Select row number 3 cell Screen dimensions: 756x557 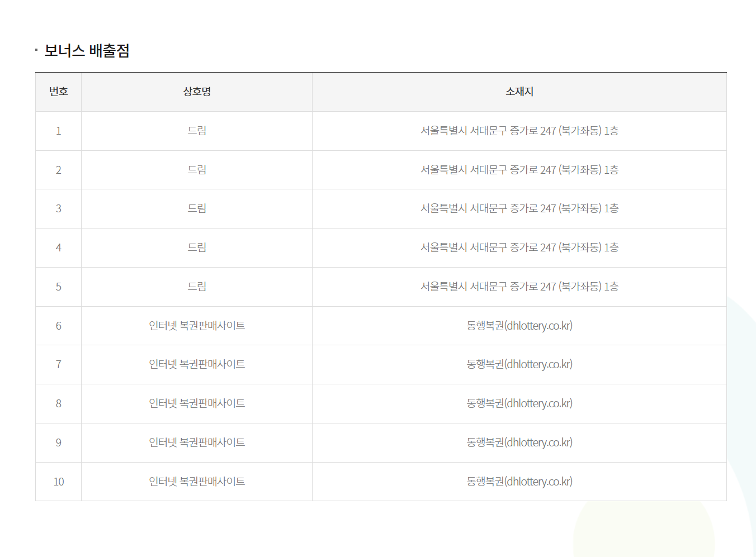point(58,208)
